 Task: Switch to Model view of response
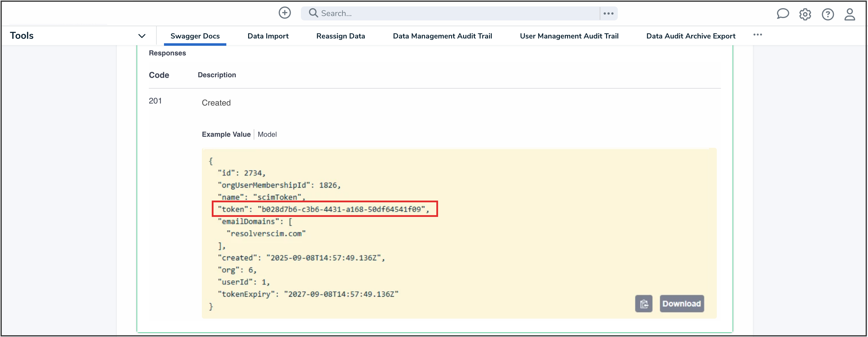pos(267,134)
